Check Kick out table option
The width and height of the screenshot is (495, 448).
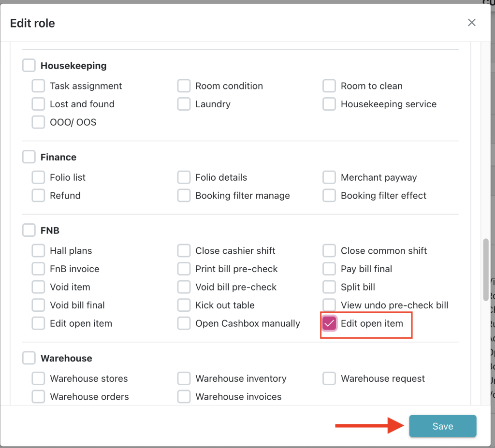point(184,305)
